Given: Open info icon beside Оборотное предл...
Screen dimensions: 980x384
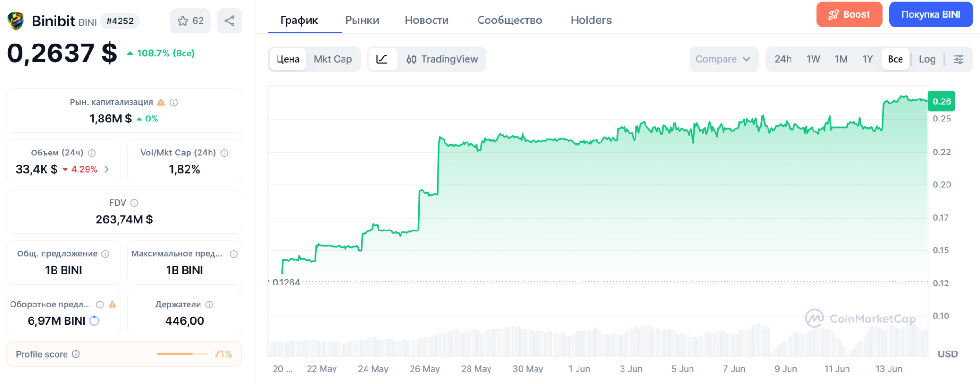Looking at the screenshot, I should (x=100, y=305).
